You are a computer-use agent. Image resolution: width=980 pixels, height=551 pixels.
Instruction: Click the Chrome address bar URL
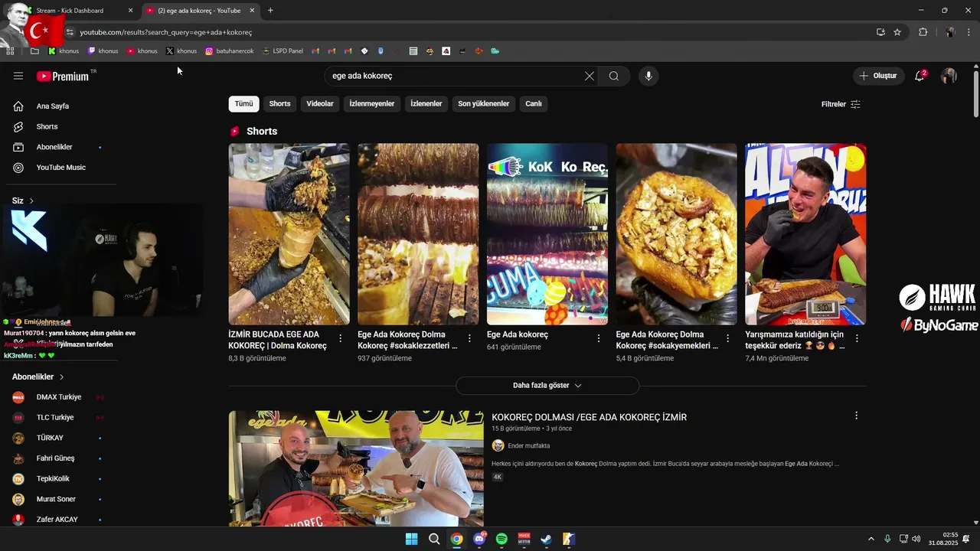click(166, 32)
